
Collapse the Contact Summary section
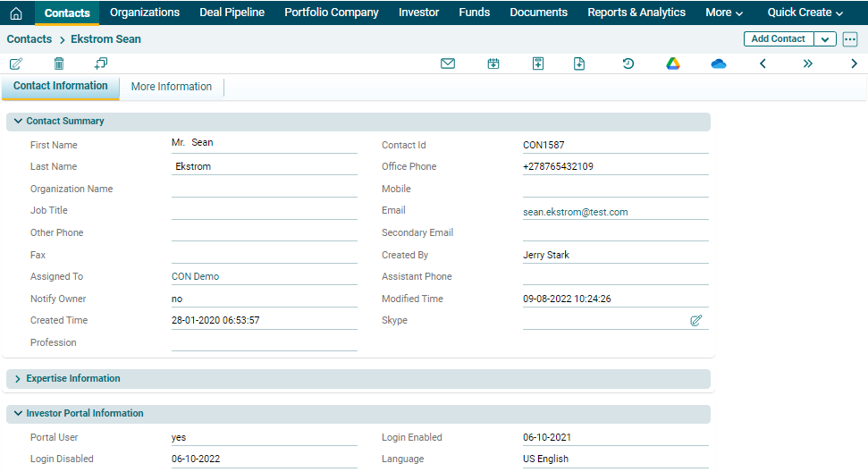click(x=18, y=122)
